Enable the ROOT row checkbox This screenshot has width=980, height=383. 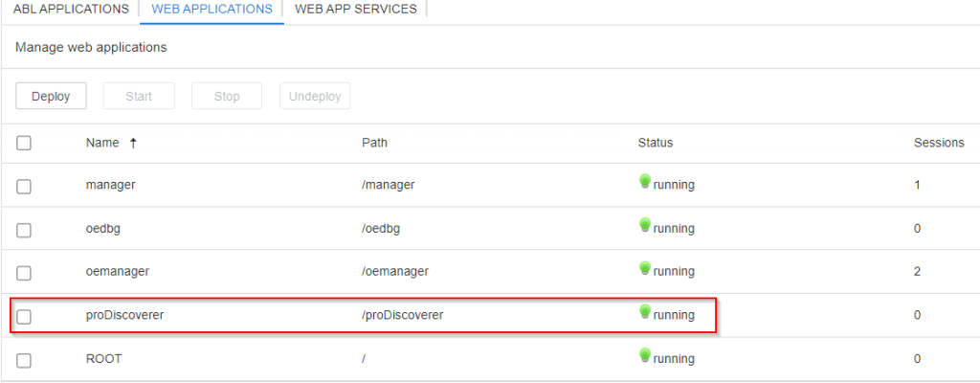pyautogui.click(x=24, y=361)
